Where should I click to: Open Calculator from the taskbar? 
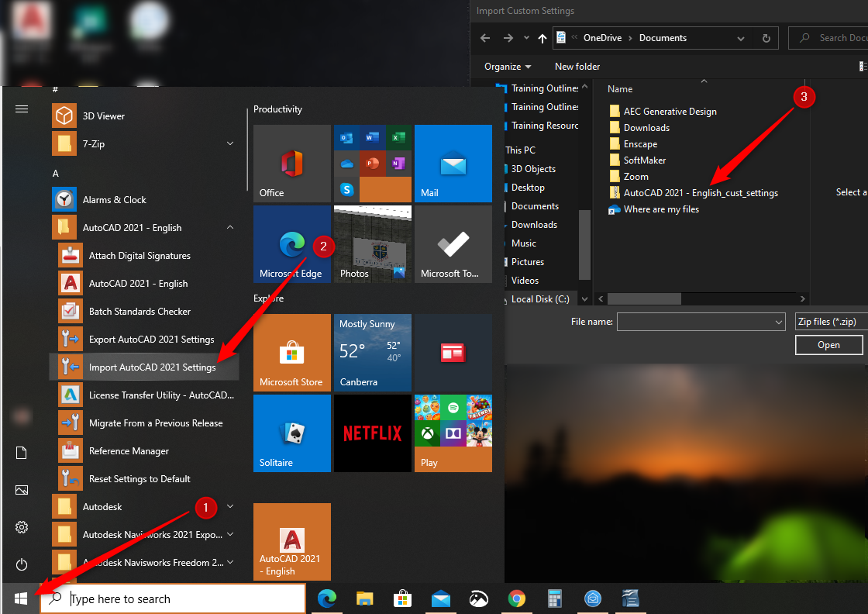[x=554, y=598]
